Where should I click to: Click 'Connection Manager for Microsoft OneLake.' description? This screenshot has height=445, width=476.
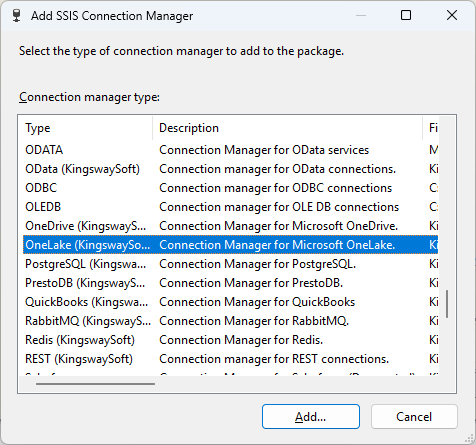click(x=277, y=245)
